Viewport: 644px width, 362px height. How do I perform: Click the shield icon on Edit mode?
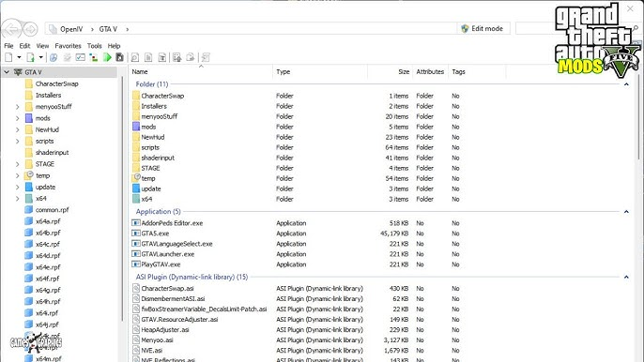(x=465, y=29)
